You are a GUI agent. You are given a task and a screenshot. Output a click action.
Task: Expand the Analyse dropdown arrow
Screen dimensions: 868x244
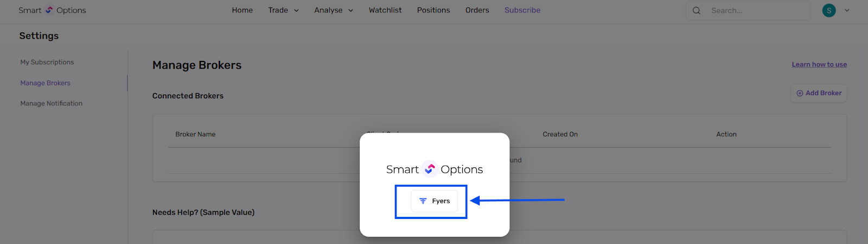point(350,11)
